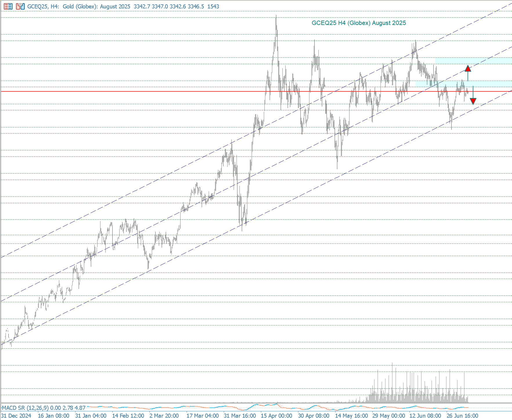Click the 30 Apr 08:00 time label
The image size is (512, 420).
313,416
